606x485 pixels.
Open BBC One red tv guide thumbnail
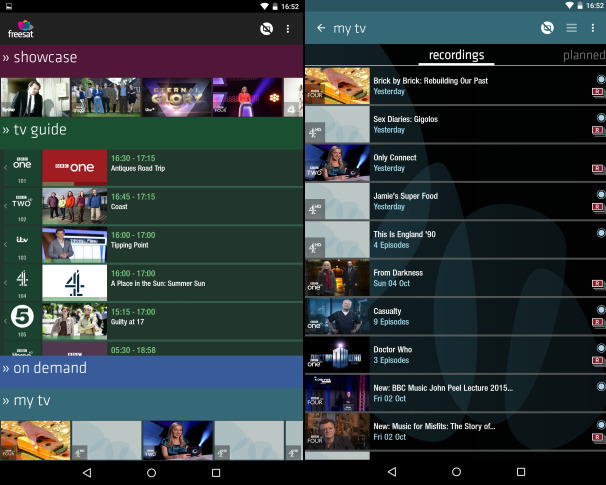[75, 168]
